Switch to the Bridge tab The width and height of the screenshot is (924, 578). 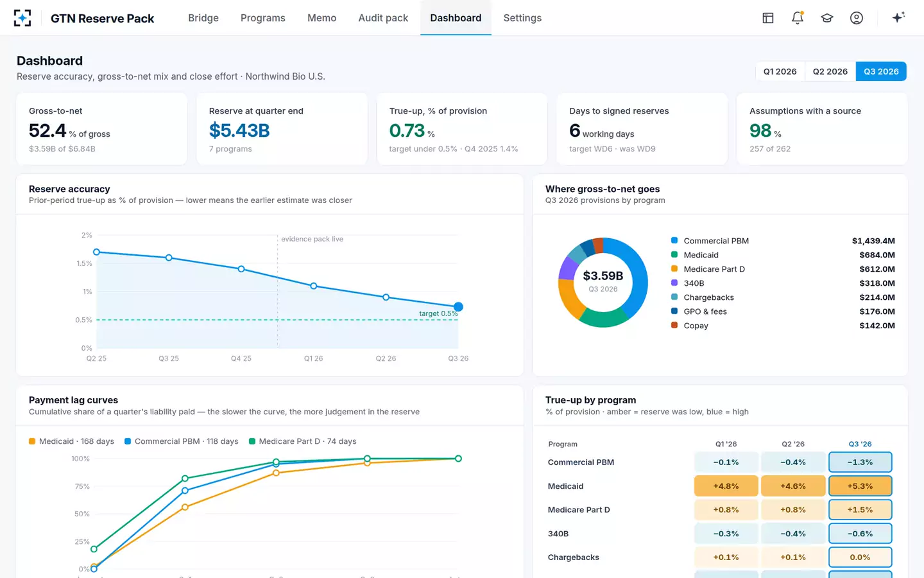coord(203,18)
